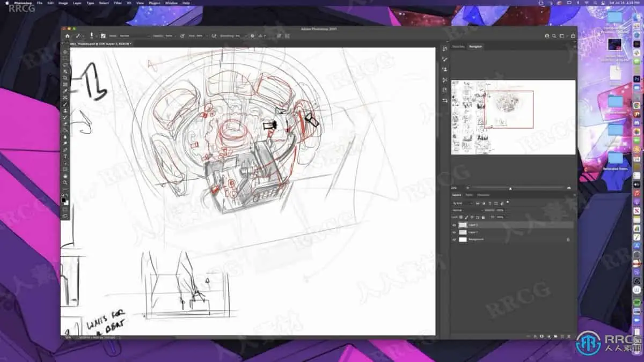Select the Brush tool in the toolbar

(x=65, y=104)
